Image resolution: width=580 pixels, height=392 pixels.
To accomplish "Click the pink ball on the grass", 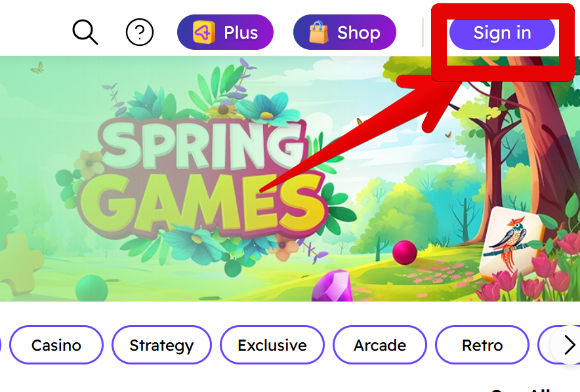I will [405, 252].
